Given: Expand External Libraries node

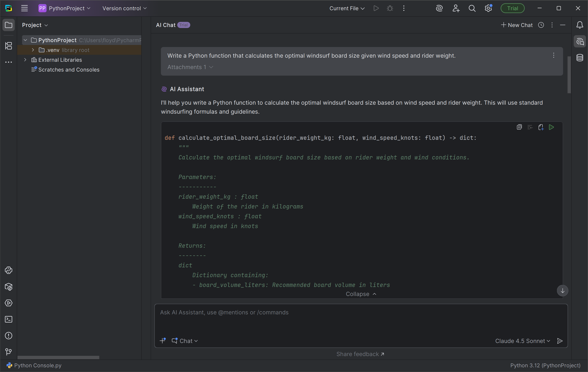Looking at the screenshot, I should 25,60.
